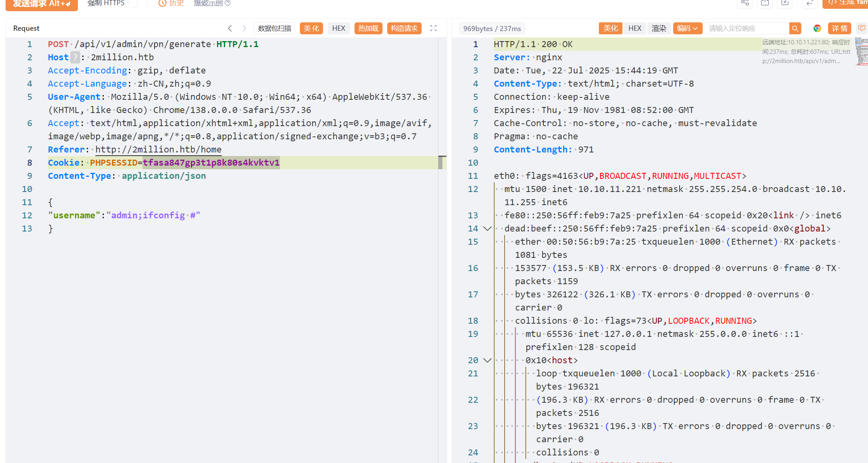This screenshot has width=868, height=463.
Task: Open the 爆破示例 link
Action: click(x=208, y=3)
